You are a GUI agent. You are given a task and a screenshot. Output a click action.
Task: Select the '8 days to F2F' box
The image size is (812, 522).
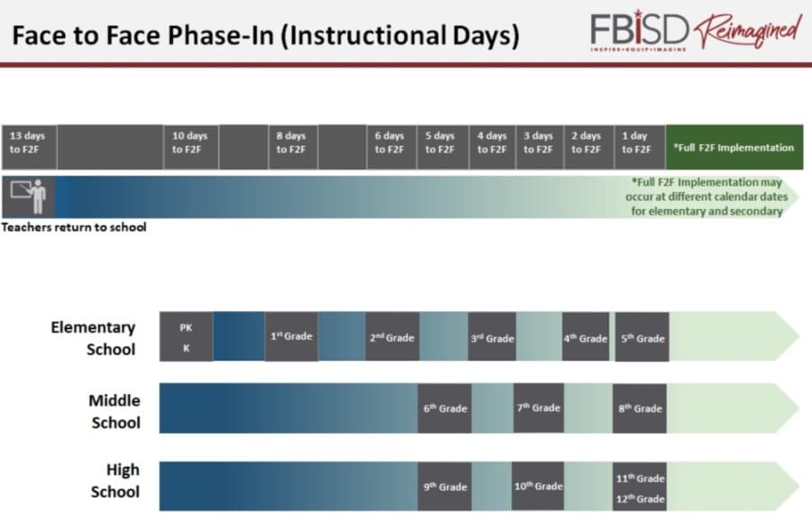pos(292,147)
